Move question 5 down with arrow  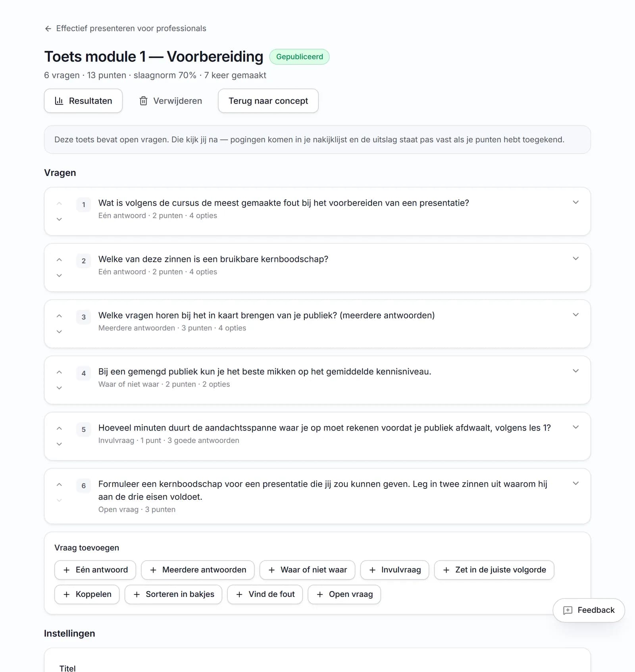(x=59, y=444)
